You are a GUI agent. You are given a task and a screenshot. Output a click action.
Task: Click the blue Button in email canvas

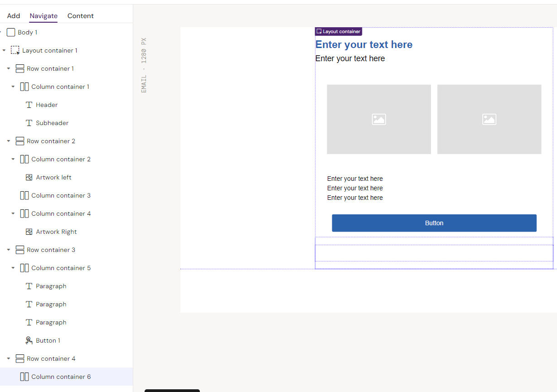point(434,223)
